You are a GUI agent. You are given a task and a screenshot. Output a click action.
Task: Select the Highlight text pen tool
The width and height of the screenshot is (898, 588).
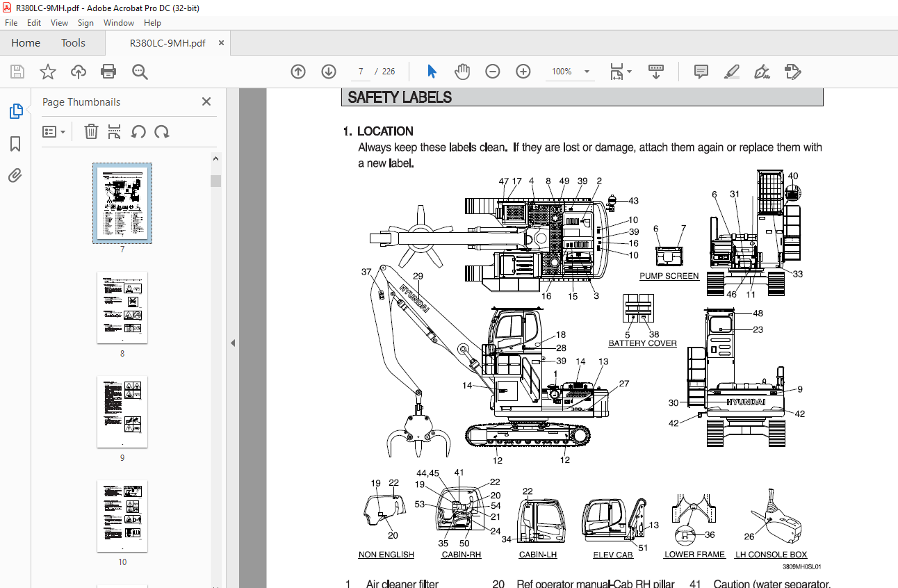click(x=731, y=72)
